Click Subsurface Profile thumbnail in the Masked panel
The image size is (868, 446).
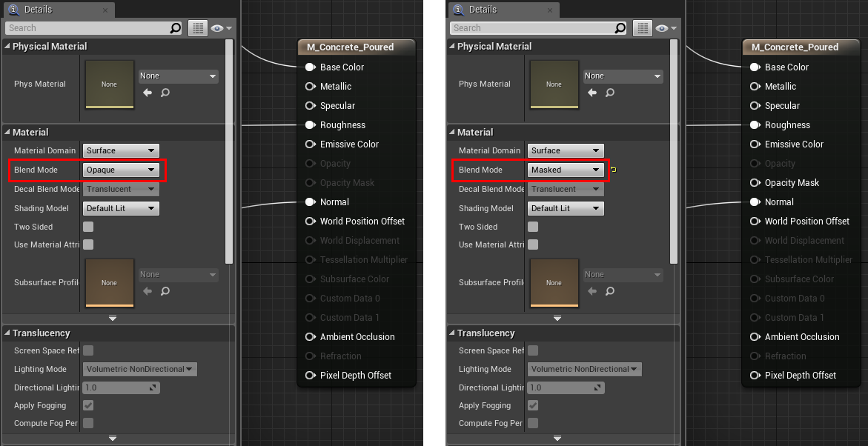[554, 283]
